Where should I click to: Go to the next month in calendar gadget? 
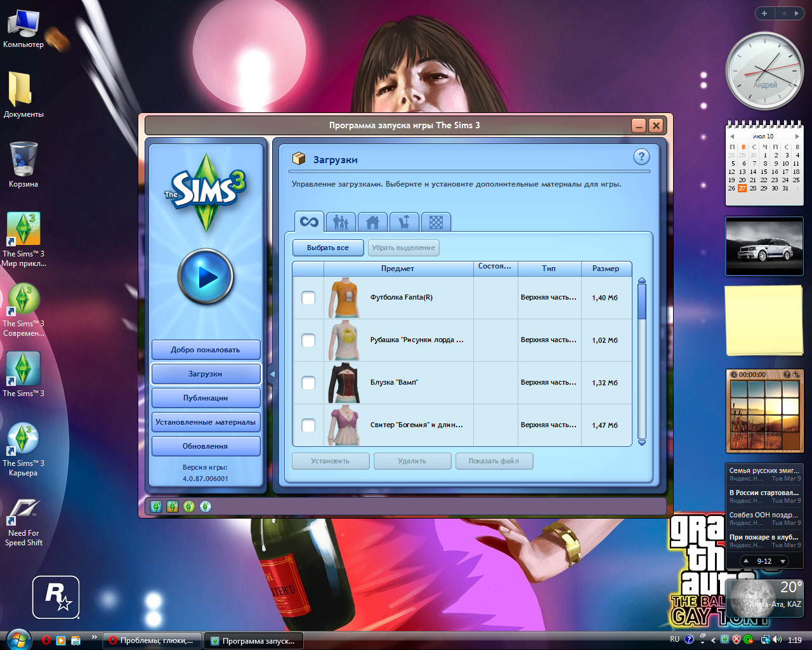pyautogui.click(x=797, y=136)
